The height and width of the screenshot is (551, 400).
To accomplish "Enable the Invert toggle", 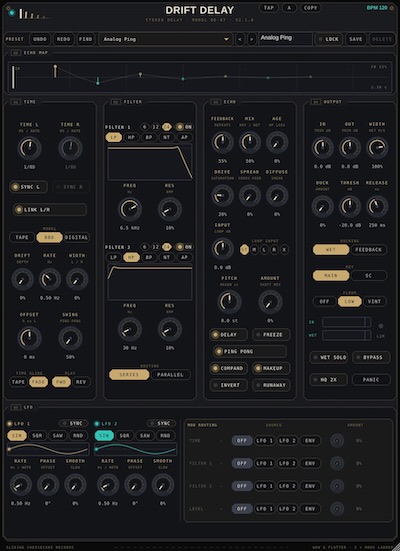I will [x=228, y=385].
